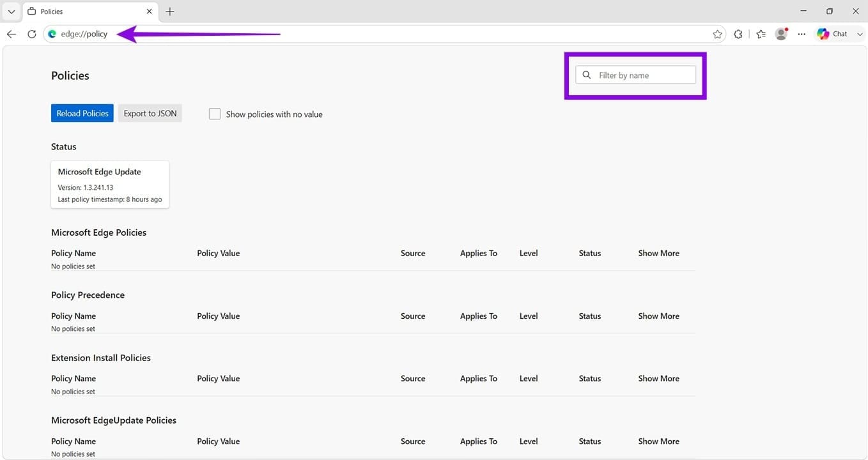Click the Microsoft Edge Update status card title
The width and height of the screenshot is (868, 460).
click(99, 172)
